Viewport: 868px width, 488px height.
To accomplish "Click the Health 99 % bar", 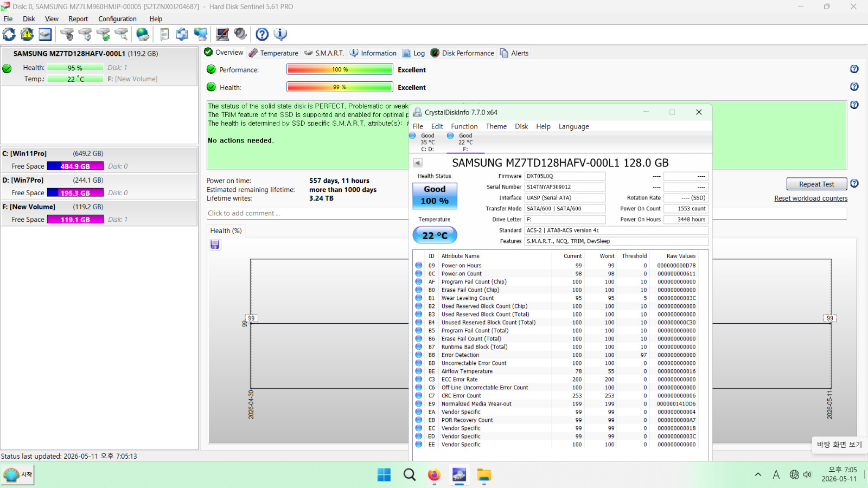I will (340, 87).
